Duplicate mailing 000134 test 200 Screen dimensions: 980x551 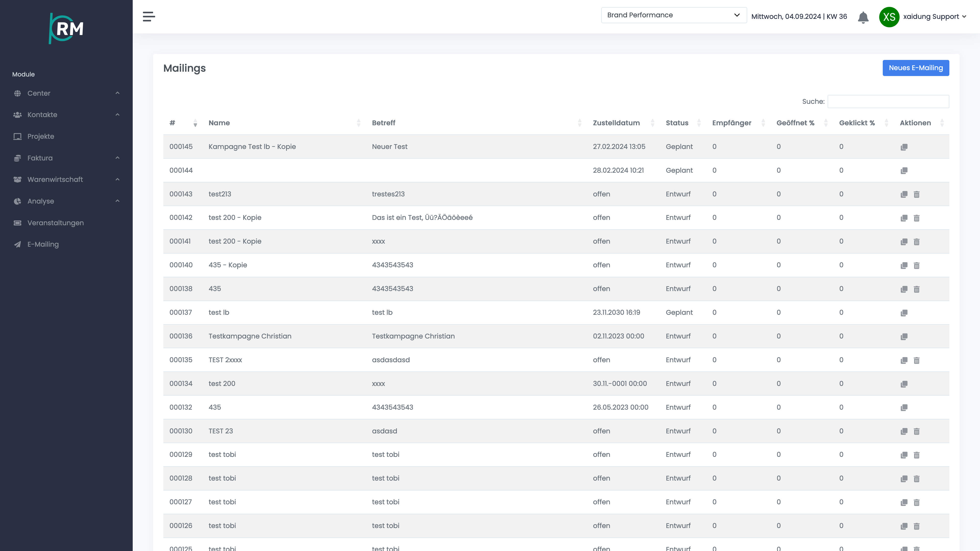pyautogui.click(x=904, y=384)
